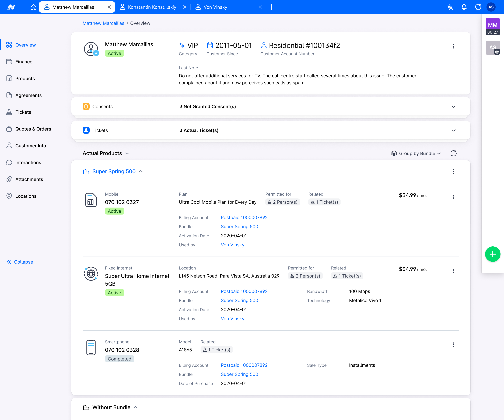The image size is (504, 420).
Task: Add a new tab with plus
Action: tap(271, 7)
